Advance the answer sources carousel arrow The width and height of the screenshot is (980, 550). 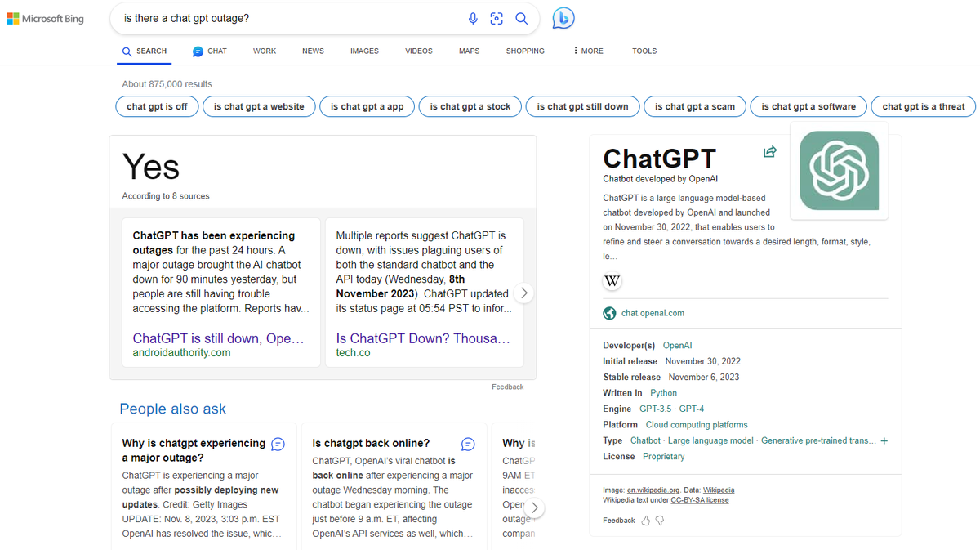[x=523, y=292]
